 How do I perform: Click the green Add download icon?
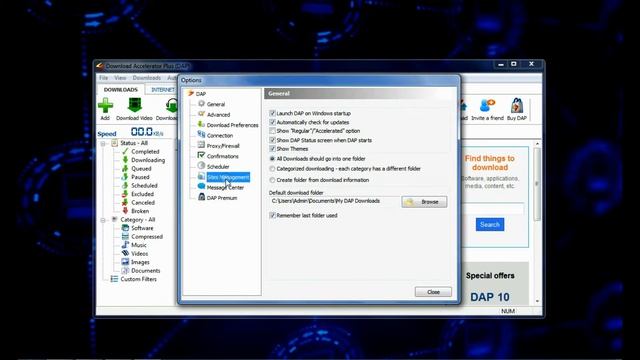point(105,105)
